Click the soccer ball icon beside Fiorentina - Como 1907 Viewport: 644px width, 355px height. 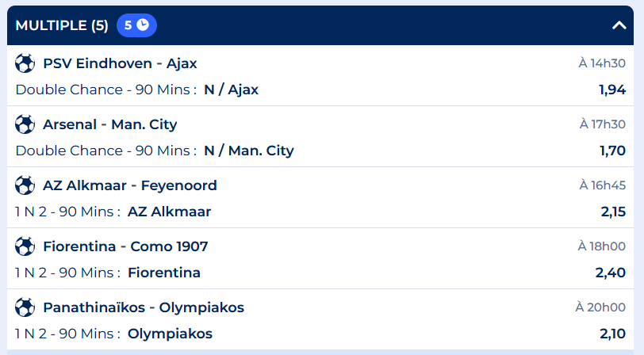25,246
